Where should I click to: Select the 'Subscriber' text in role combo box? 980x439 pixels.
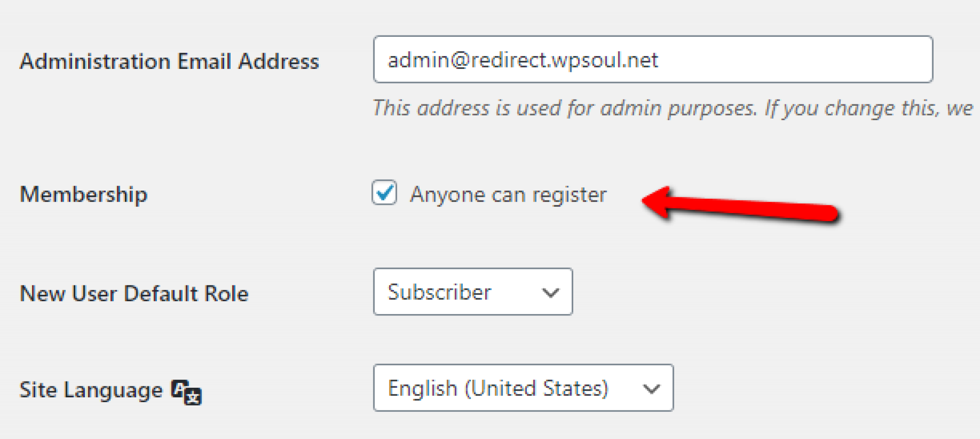coord(439,292)
